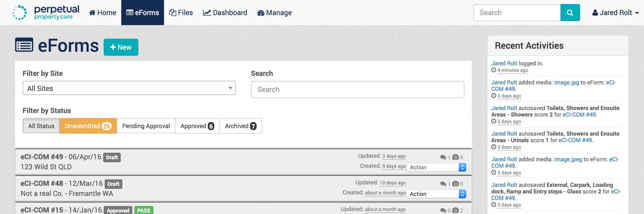Click the eForms heading list icon
The height and width of the screenshot is (214, 644).
point(24,45)
